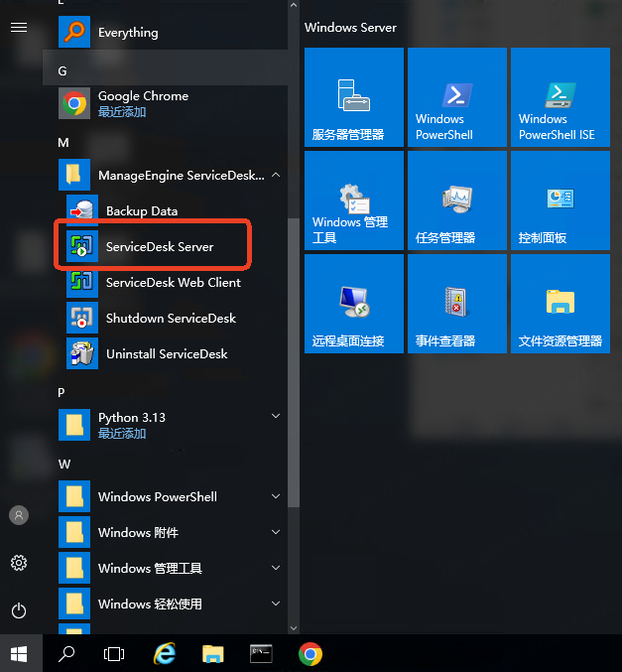622x672 pixels.
Task: Open taskbar search magnifier
Action: point(66,654)
